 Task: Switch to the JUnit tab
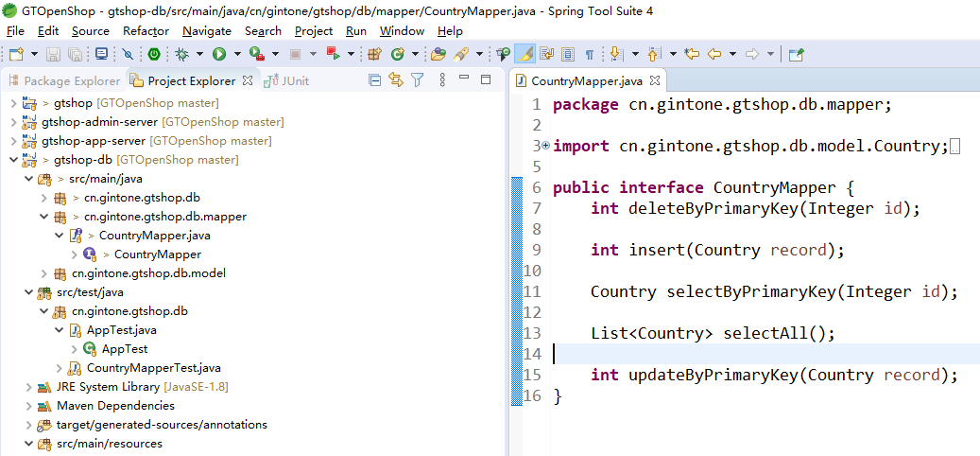286,80
